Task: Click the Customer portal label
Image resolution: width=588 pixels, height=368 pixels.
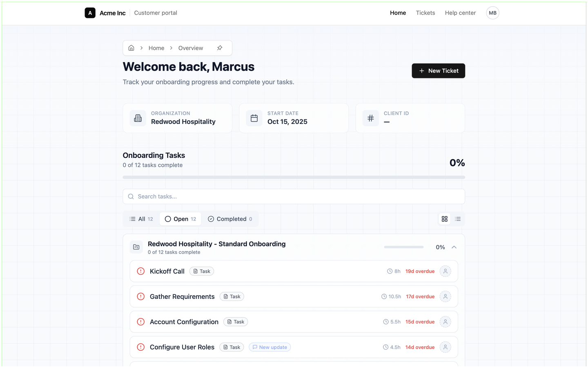Action: [x=156, y=13]
